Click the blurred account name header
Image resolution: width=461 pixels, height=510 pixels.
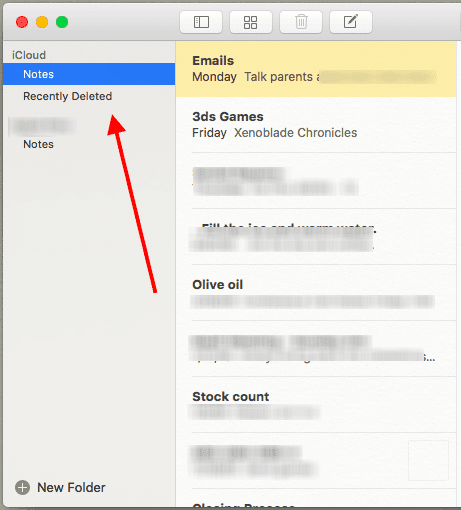[x=42, y=126]
